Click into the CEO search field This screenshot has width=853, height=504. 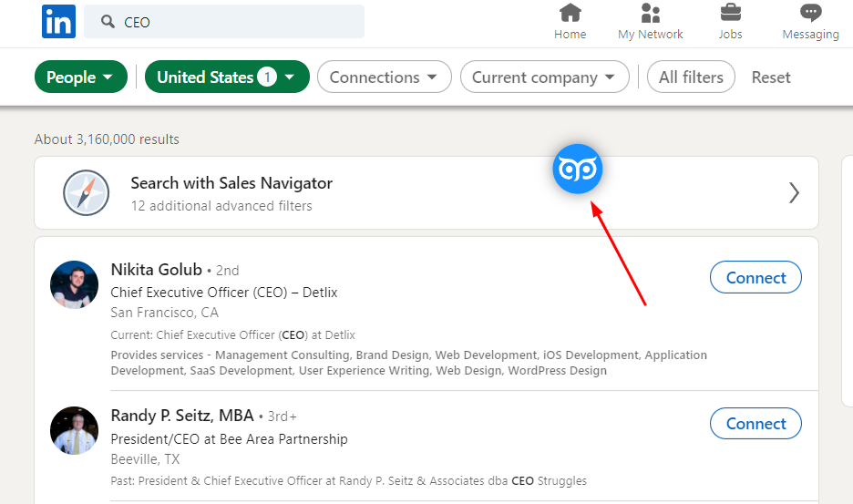tap(224, 22)
